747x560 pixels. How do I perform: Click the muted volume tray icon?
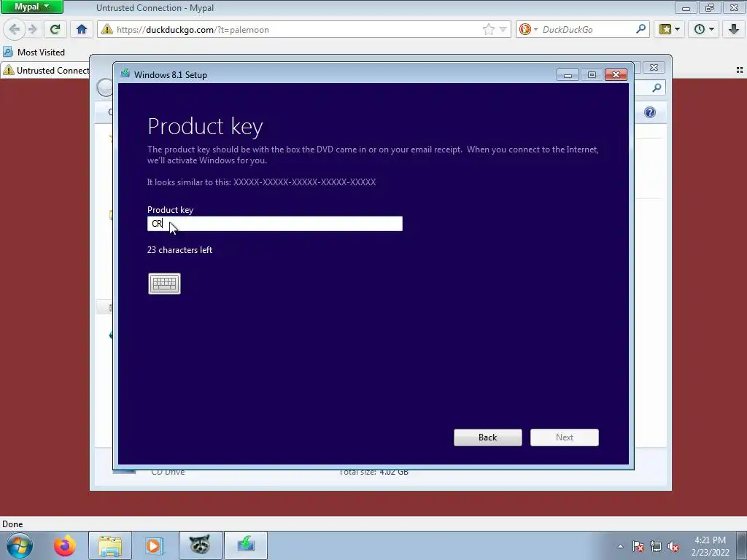coord(673,546)
